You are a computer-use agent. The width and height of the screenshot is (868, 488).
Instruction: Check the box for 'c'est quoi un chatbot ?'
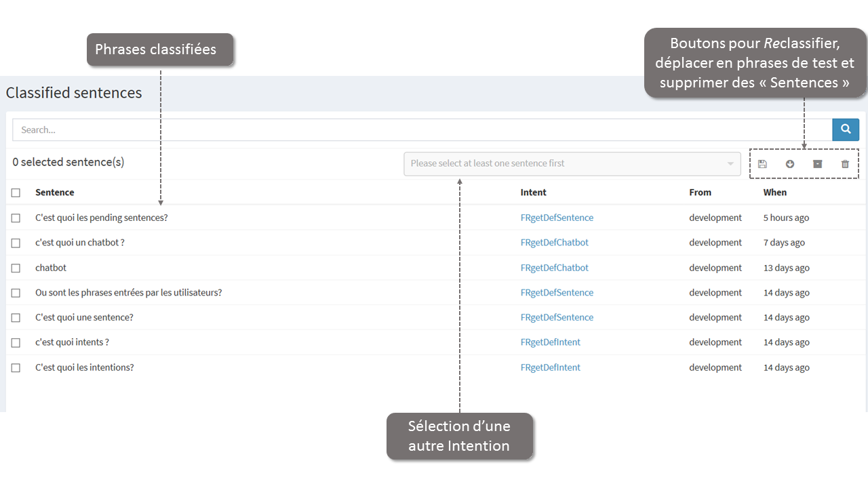[x=16, y=243]
